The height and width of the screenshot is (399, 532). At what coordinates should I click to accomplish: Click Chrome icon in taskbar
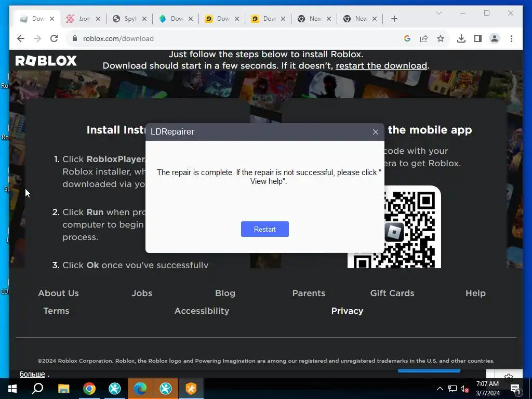(x=89, y=389)
